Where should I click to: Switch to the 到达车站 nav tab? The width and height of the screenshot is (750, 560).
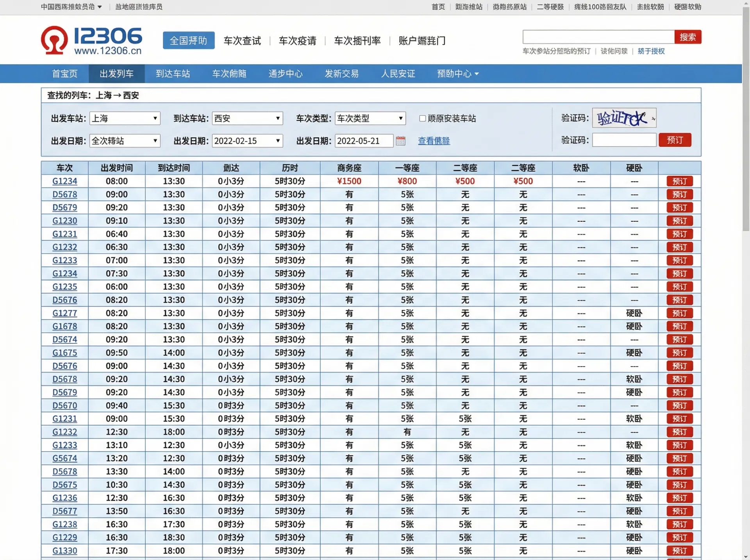(173, 74)
